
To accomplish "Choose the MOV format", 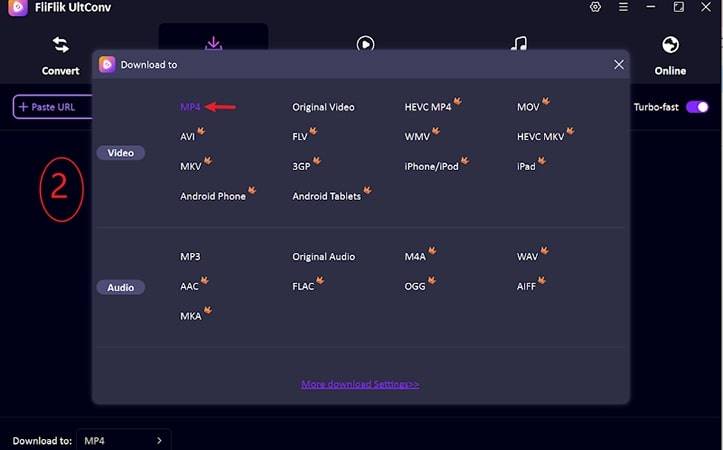I will point(528,107).
